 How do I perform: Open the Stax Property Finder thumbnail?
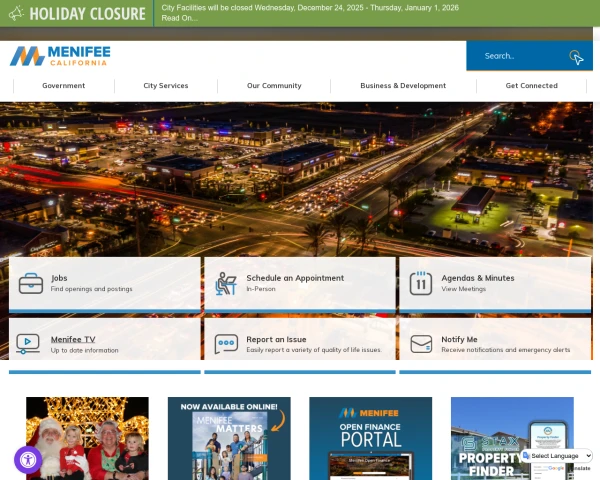(x=512, y=438)
